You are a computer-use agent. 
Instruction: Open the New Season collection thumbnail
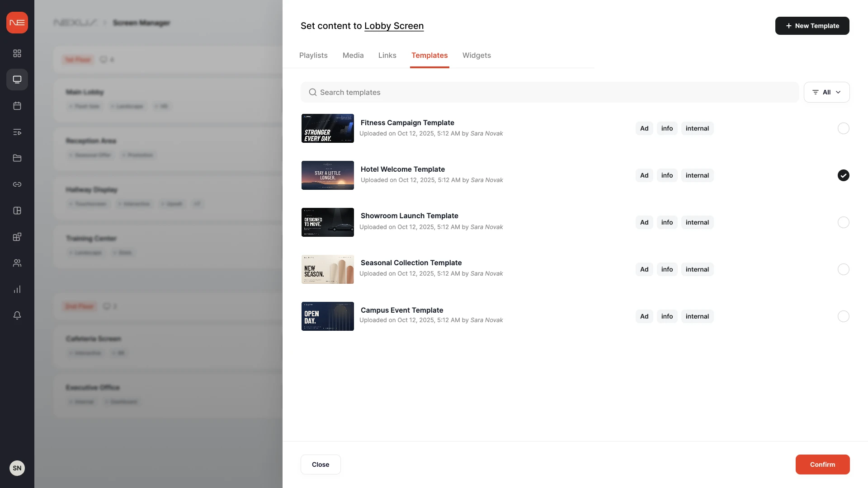[328, 269]
